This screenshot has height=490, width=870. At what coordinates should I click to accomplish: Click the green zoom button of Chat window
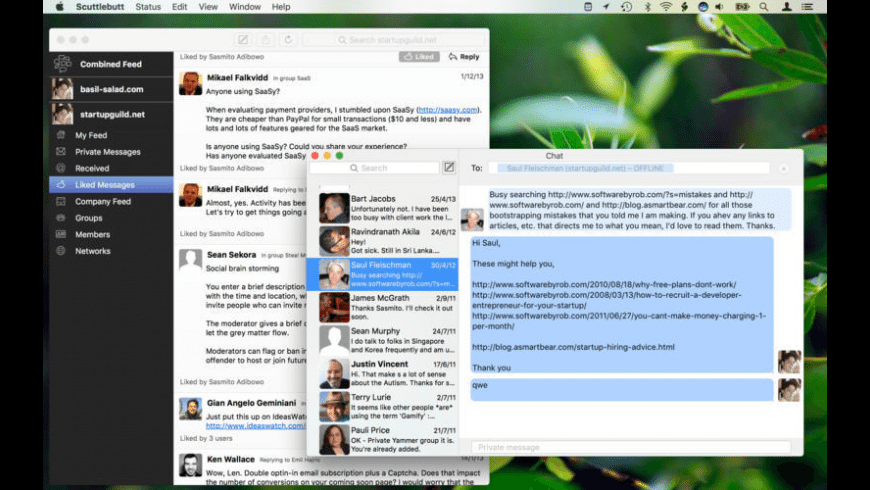click(339, 156)
